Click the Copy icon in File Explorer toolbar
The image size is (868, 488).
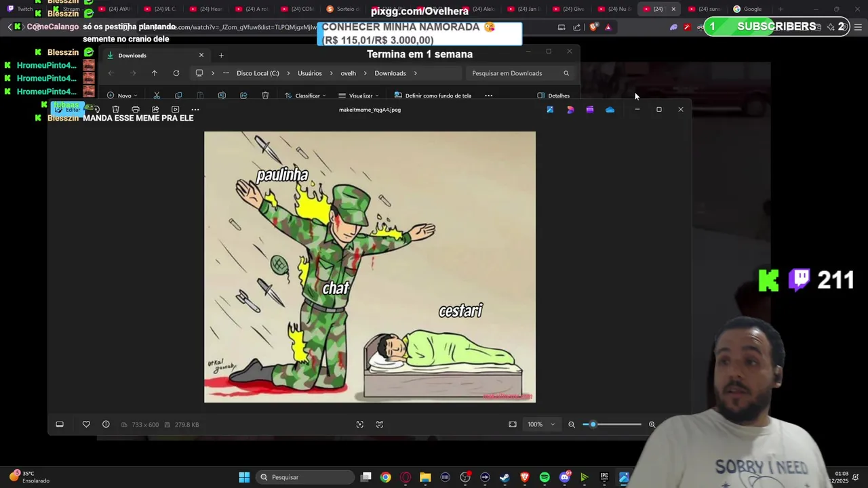click(178, 96)
